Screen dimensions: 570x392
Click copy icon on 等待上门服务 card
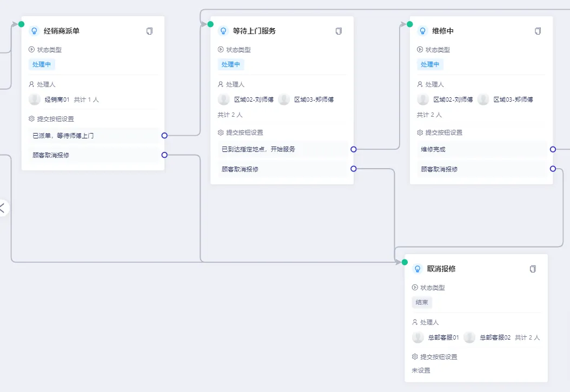pyautogui.click(x=339, y=31)
